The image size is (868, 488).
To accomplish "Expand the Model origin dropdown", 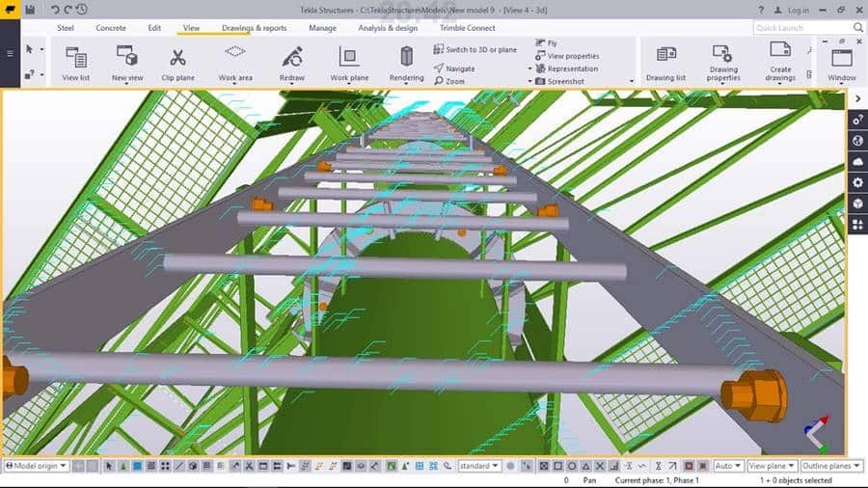I will [37, 466].
